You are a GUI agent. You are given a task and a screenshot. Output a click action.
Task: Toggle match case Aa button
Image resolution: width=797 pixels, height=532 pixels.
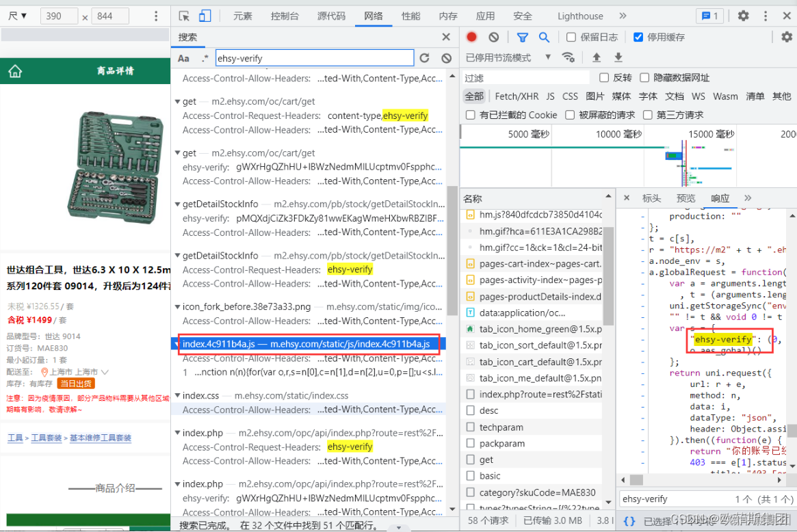point(183,58)
